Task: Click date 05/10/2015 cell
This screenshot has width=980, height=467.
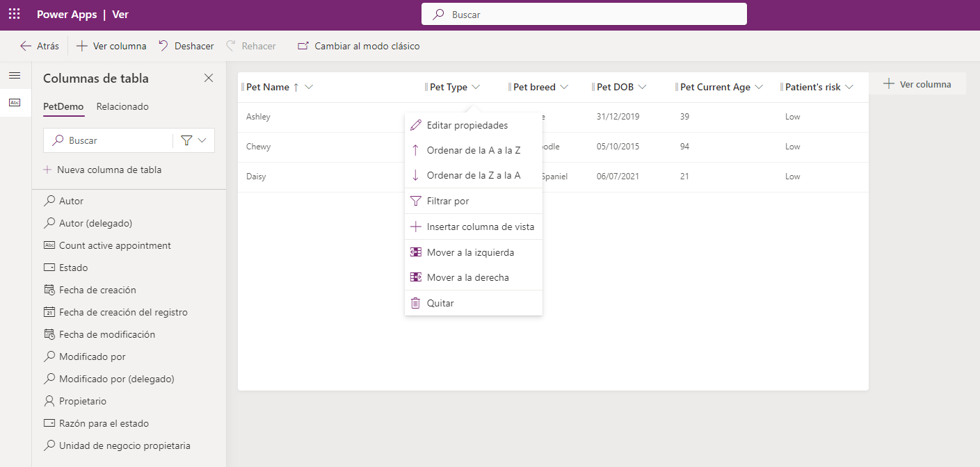Action: pyautogui.click(x=618, y=147)
